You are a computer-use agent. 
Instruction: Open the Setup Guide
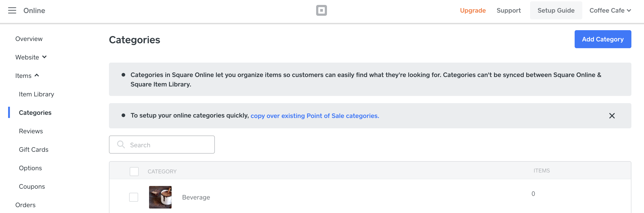pos(556,11)
